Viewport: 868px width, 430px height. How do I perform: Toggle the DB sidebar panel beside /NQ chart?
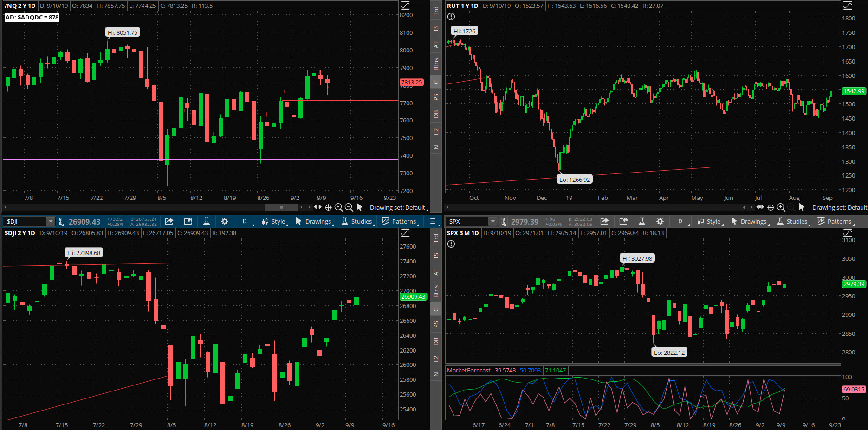click(436, 114)
